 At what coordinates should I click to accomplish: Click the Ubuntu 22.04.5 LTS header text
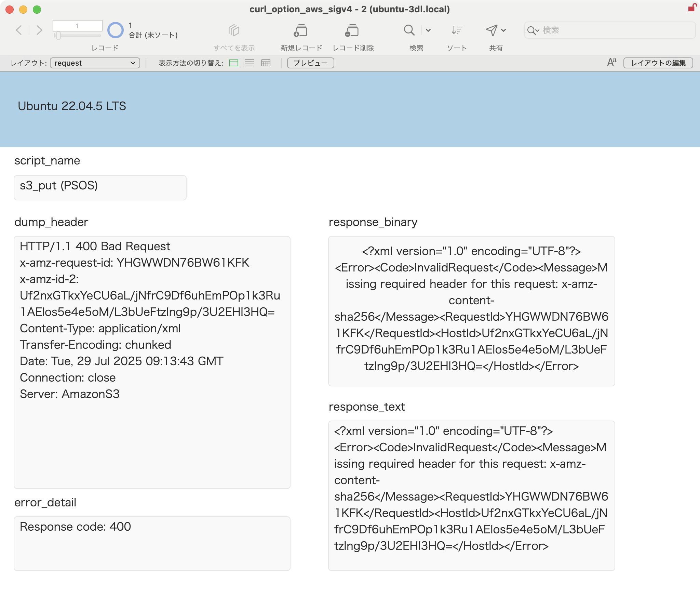point(72,106)
